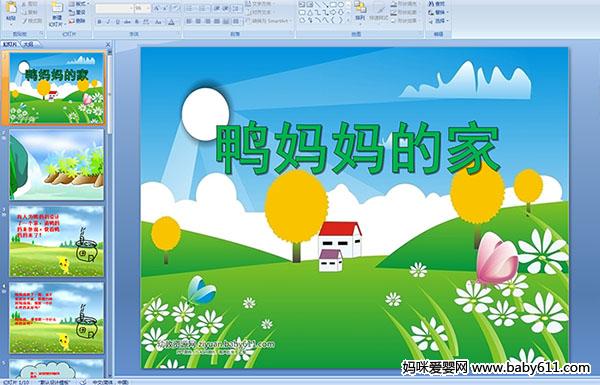Viewport: 600px width, 385px height.
Task: Click the Shape Fill paint bucket icon
Action: 394,4
